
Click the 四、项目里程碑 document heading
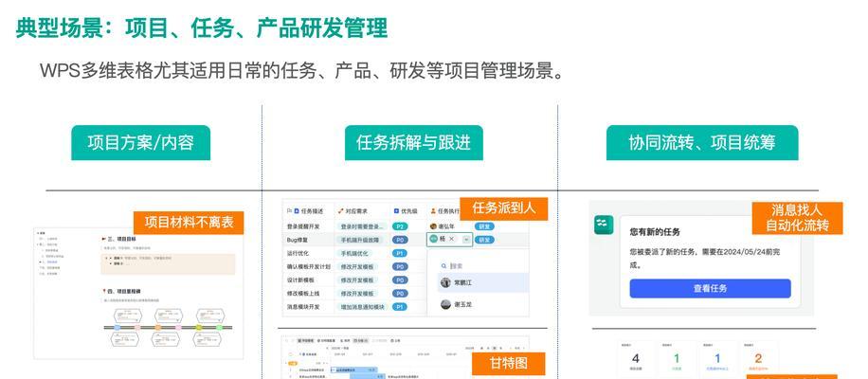click(122, 291)
